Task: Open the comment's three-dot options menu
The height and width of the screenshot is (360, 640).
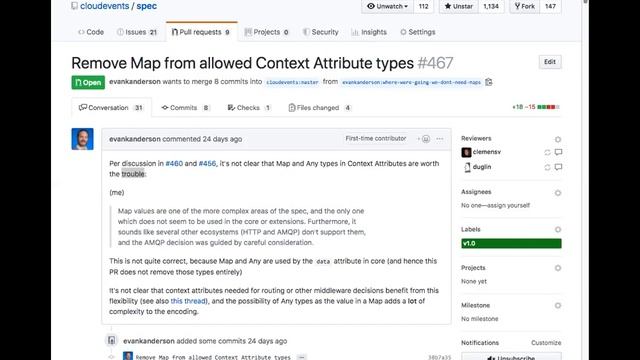Action: tap(440, 139)
